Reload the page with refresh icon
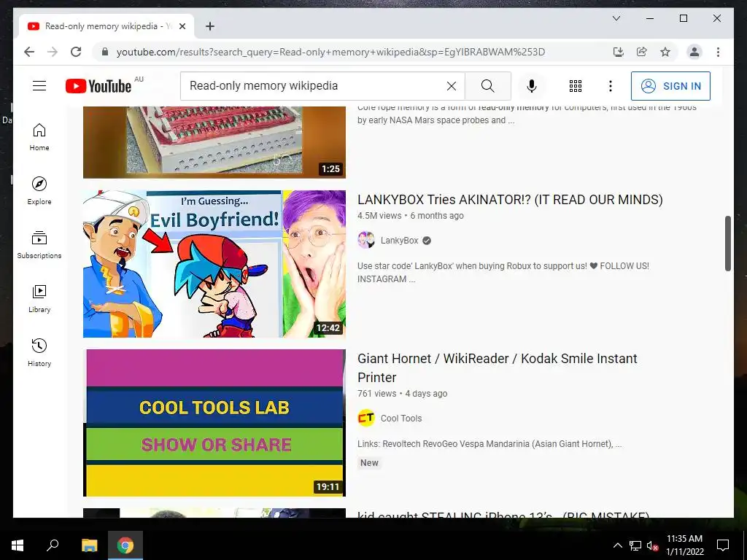 coord(76,52)
